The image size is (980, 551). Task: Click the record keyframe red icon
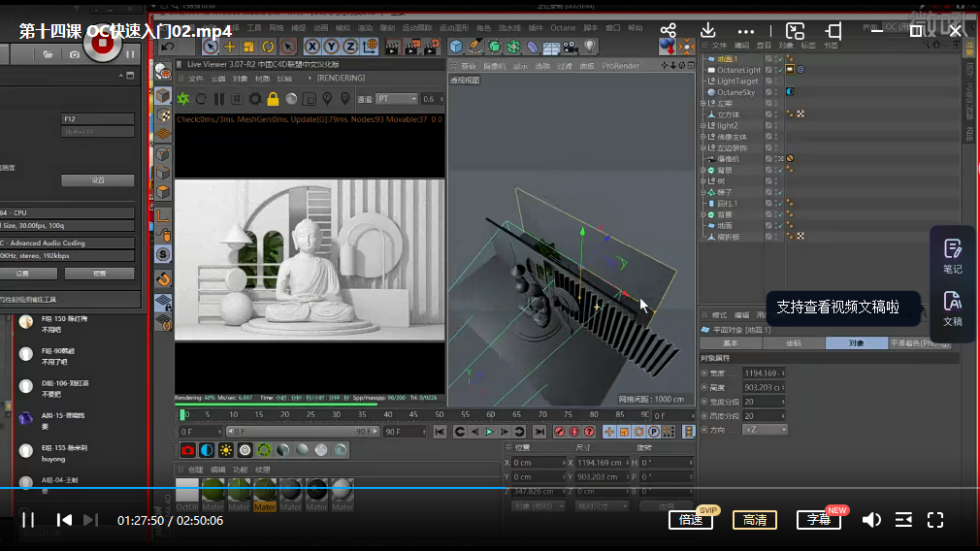(x=559, y=432)
